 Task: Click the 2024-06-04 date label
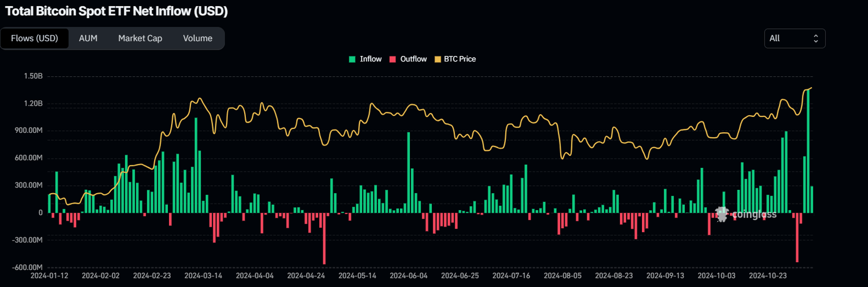[409, 276]
